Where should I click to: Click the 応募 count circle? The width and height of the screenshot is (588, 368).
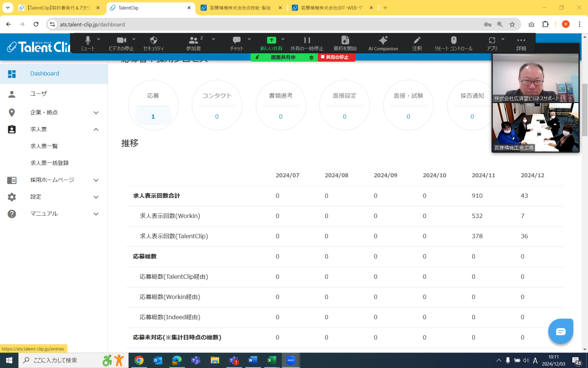[x=153, y=105]
